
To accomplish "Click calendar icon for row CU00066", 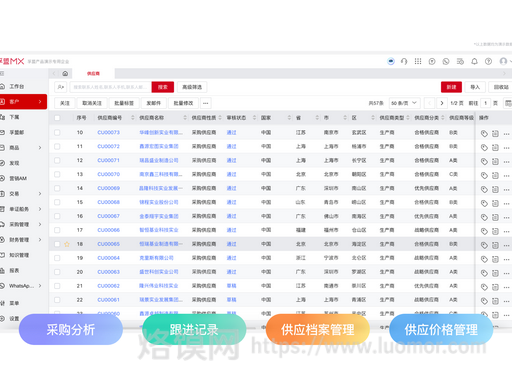I will [495, 231].
